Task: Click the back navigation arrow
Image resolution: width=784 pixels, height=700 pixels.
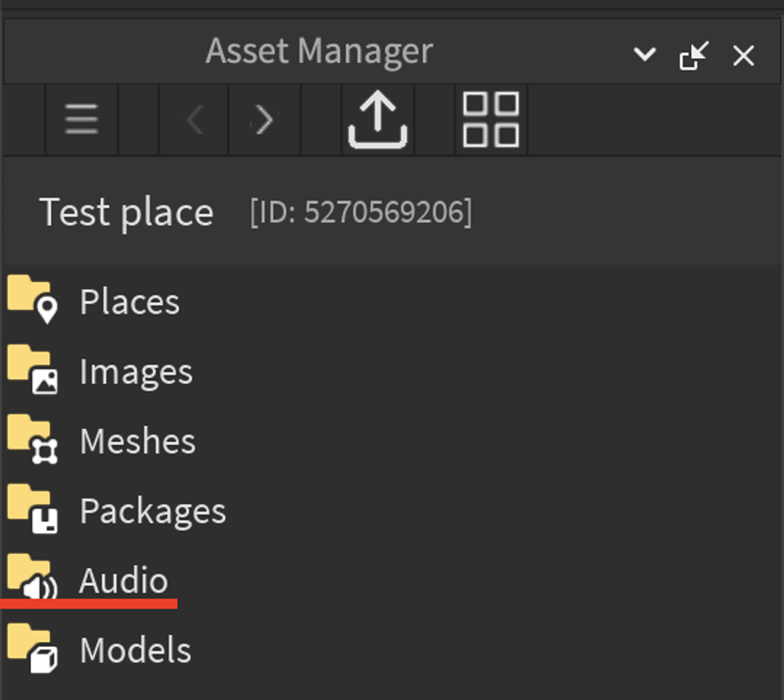Action: click(x=194, y=120)
